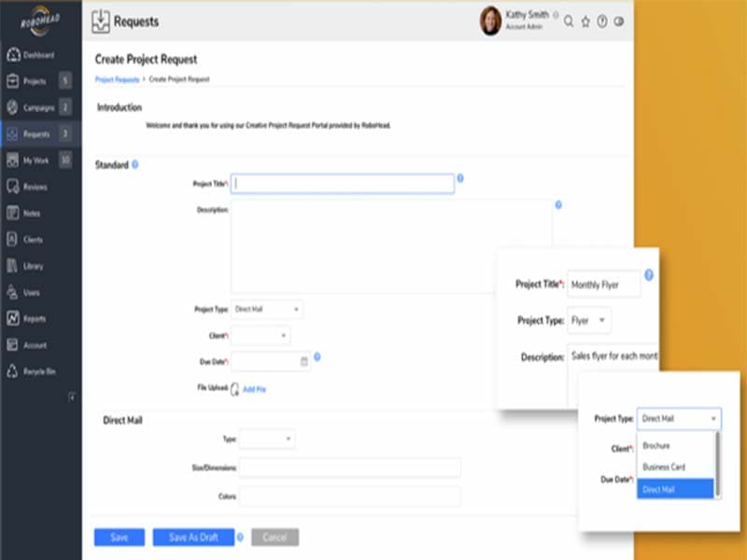The image size is (747, 560).
Task: Click the Add File link
Action: tap(254, 389)
